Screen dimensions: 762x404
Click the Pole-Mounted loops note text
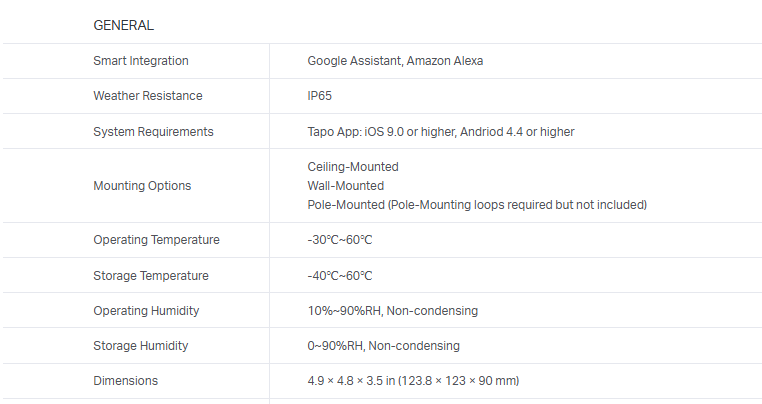[x=477, y=205]
